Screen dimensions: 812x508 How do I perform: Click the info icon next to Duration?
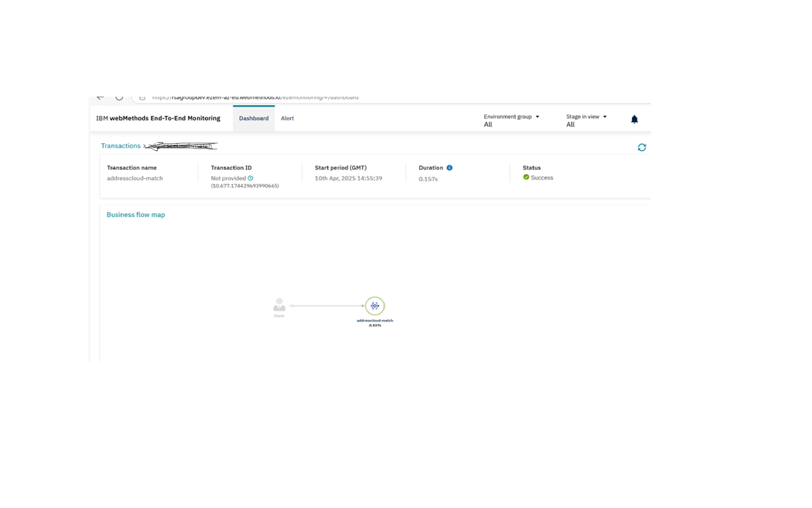(449, 168)
